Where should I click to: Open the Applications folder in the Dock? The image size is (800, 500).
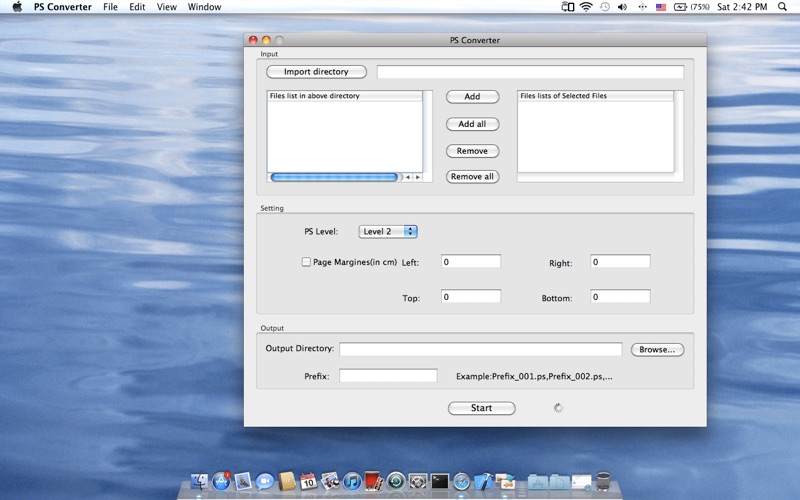click(537, 481)
